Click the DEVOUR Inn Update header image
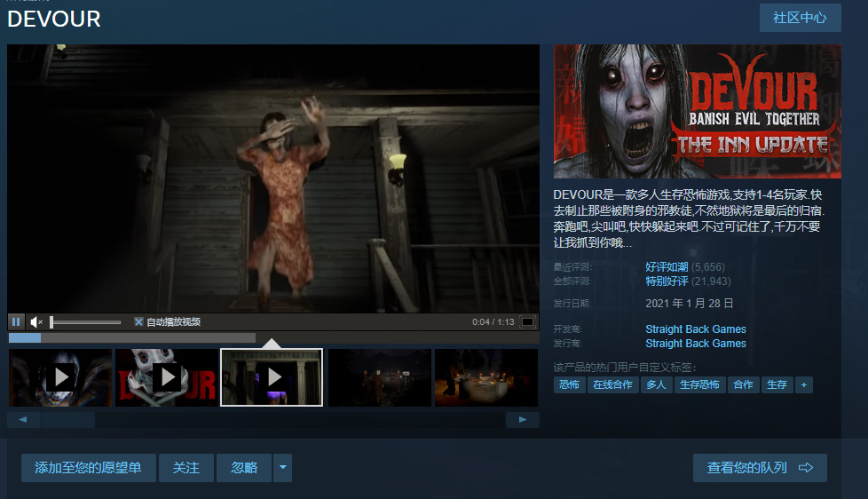The height and width of the screenshot is (499, 868). pos(697,111)
